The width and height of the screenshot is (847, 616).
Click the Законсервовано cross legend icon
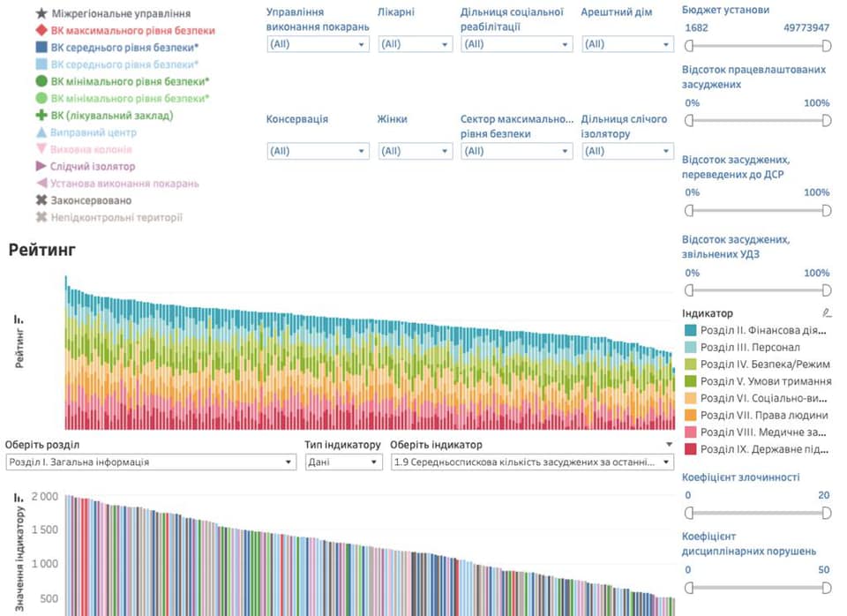[41, 200]
